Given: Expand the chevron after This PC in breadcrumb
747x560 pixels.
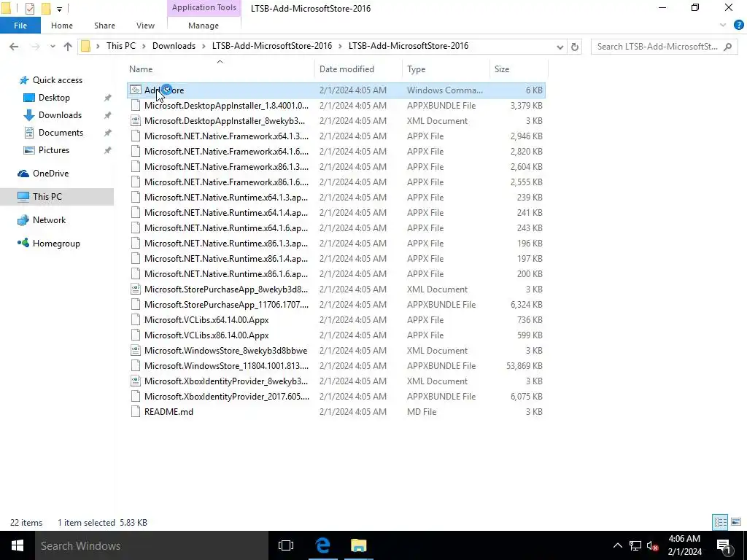Looking at the screenshot, I should tap(144, 46).
